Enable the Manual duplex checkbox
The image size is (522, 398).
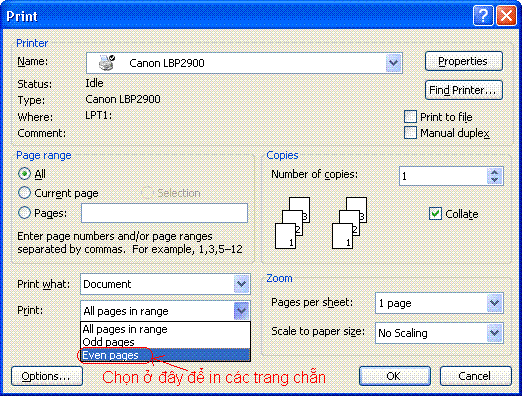pos(410,133)
